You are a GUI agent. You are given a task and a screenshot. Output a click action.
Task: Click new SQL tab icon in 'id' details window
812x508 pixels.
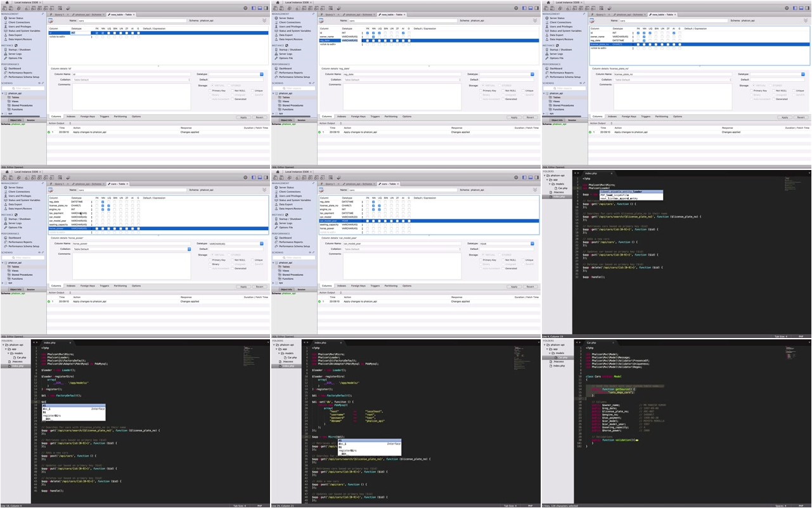pos(5,8)
